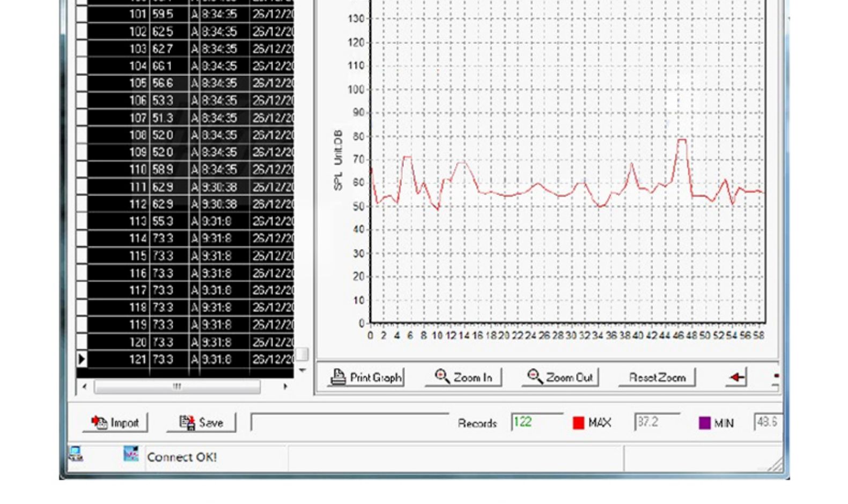848x504 pixels.
Task: Click the date cell in row 103
Action: coord(273,49)
